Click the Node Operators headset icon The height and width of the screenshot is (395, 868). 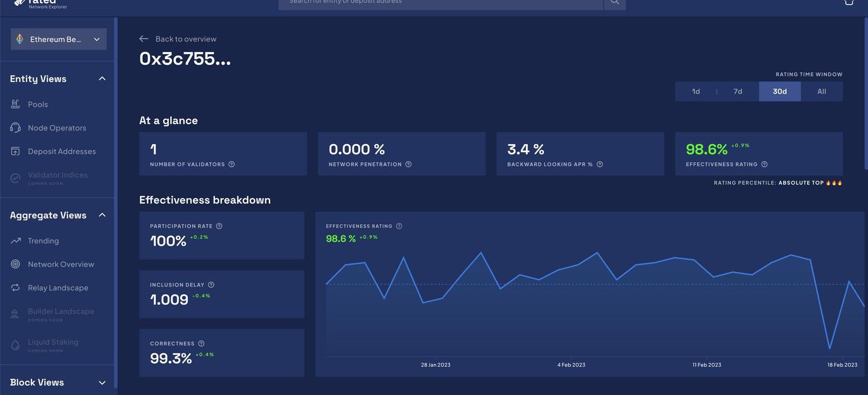coord(16,128)
